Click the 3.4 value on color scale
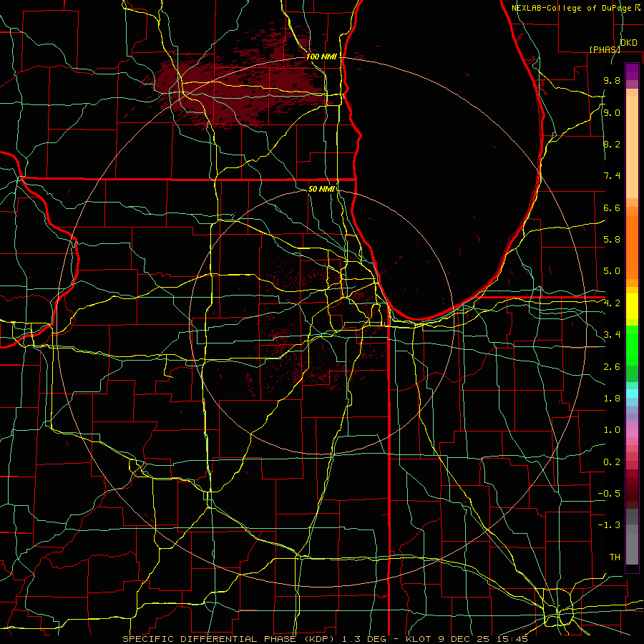The width and height of the screenshot is (644, 644). pyautogui.click(x=612, y=335)
